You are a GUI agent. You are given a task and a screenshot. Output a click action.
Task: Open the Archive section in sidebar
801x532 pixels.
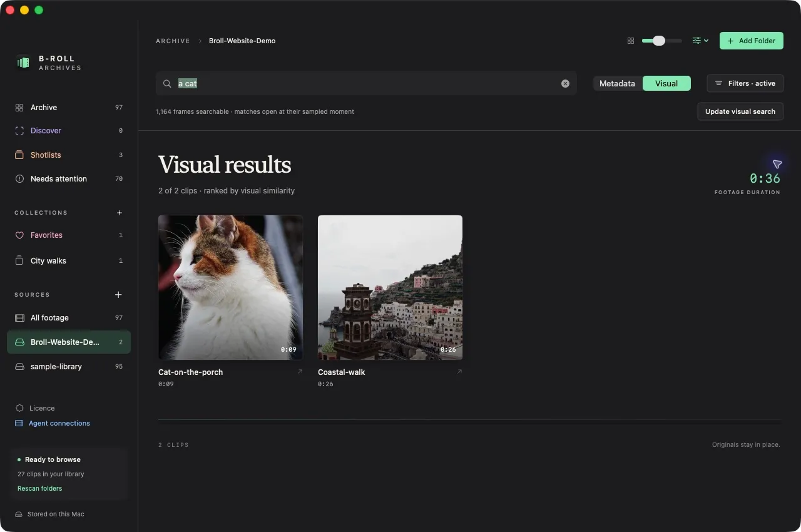point(69,108)
